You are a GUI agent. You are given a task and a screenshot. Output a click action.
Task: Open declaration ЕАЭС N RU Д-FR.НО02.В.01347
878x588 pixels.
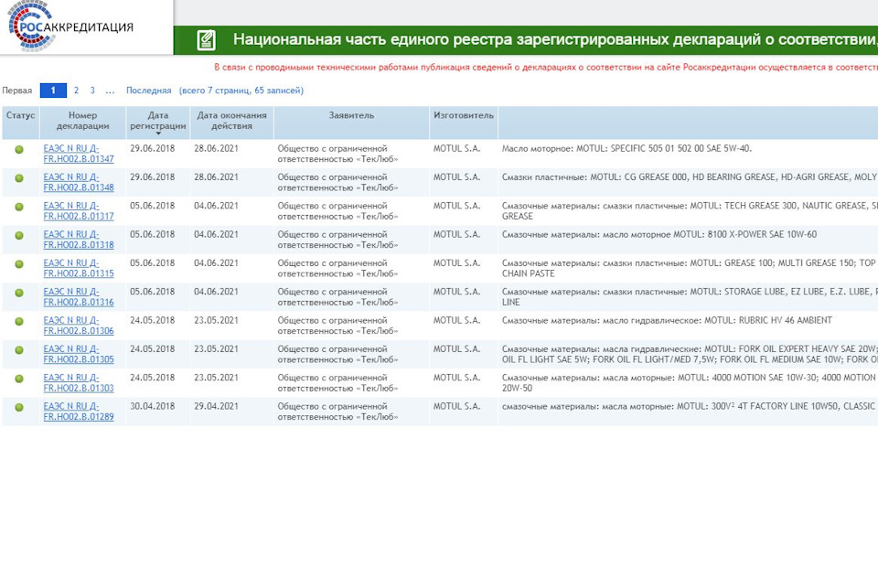(79, 154)
